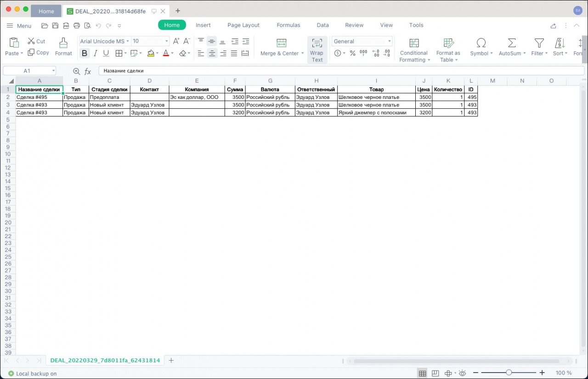Click the Name Box showing A1
588x379 pixels.
point(27,71)
